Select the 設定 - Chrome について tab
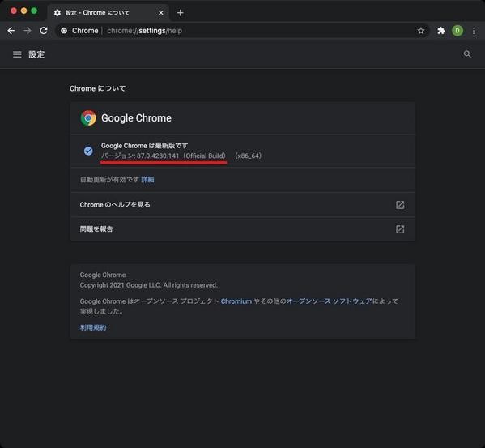This screenshot has width=485, height=448. tap(108, 13)
